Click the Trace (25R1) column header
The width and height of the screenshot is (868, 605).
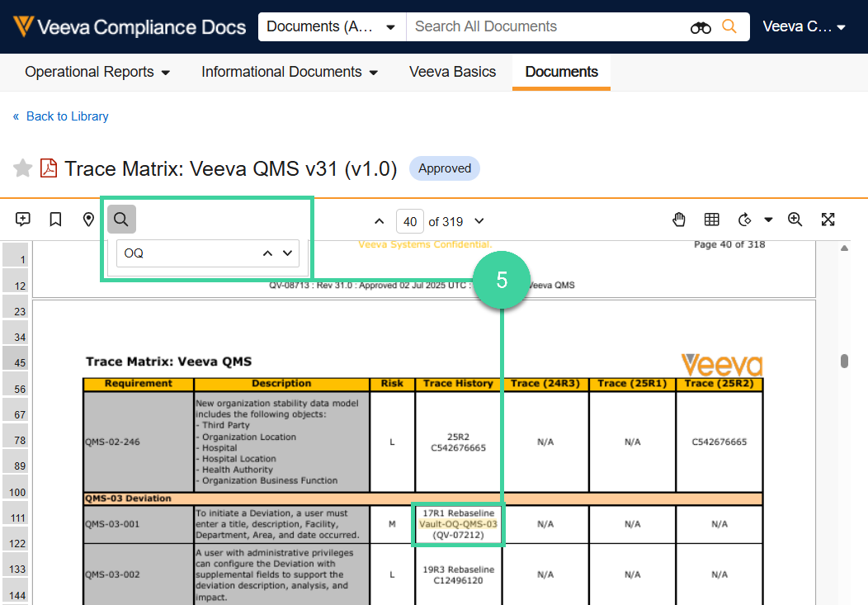(x=632, y=384)
